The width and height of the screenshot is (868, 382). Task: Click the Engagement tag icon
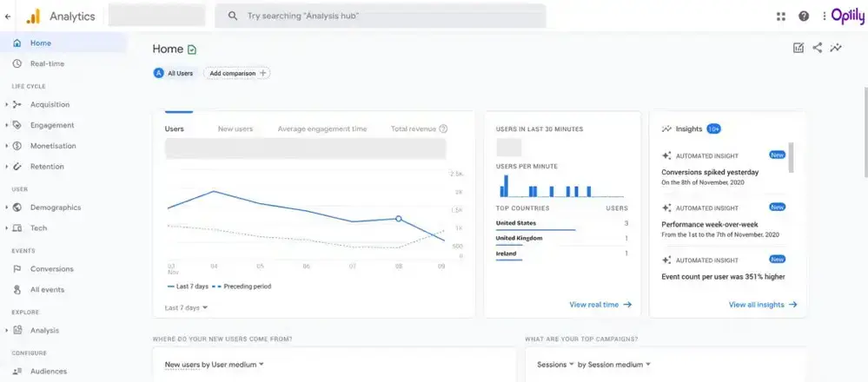click(x=17, y=125)
